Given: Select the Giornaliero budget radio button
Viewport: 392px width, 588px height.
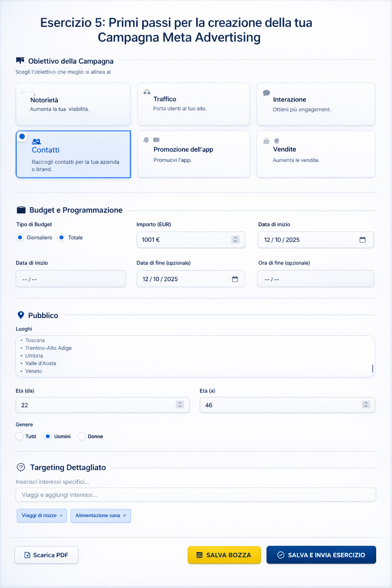Looking at the screenshot, I should point(20,237).
